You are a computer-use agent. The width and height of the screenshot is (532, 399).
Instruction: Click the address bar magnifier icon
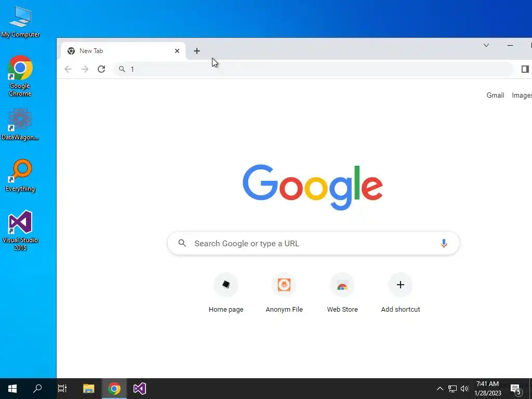[x=122, y=69]
